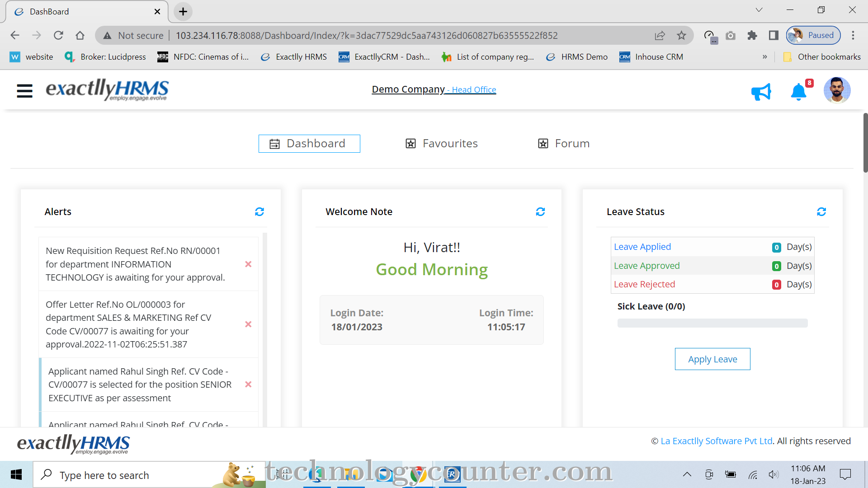Open the Inhouse CRM bookmark
The image size is (868, 488).
pos(651,57)
